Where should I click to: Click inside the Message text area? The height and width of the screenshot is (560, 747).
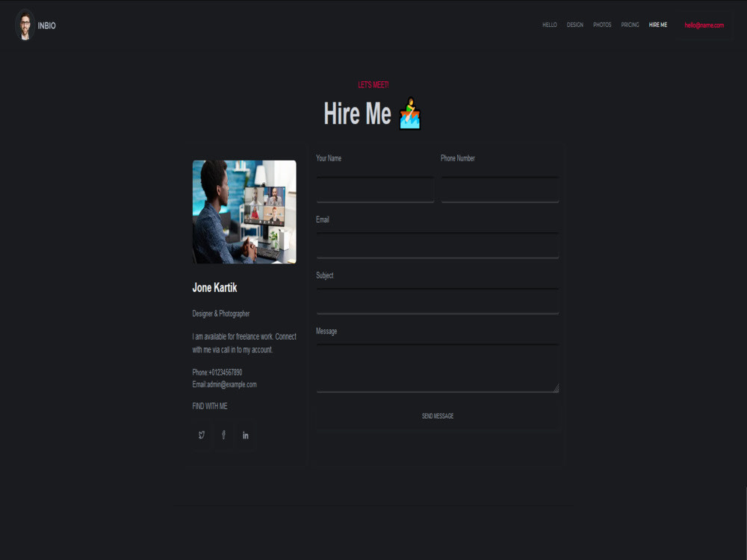[437, 368]
